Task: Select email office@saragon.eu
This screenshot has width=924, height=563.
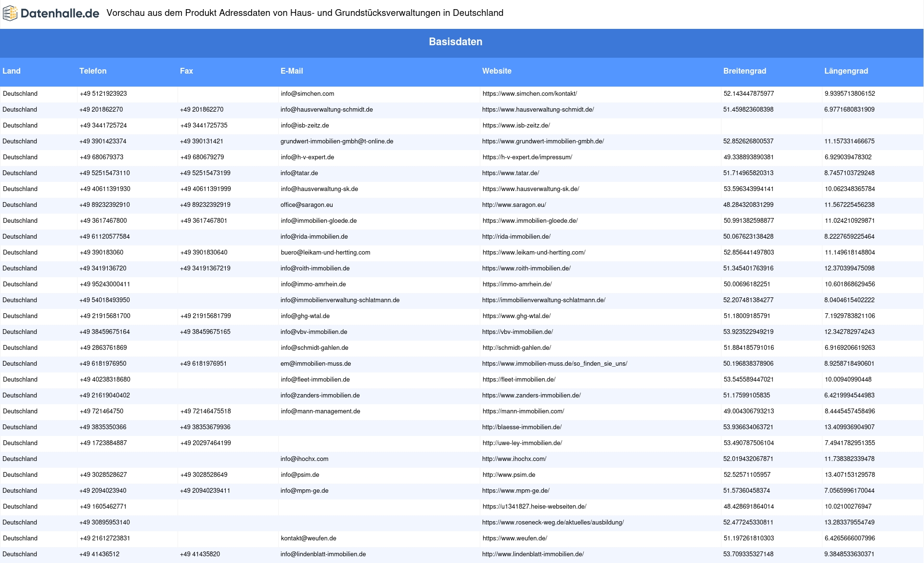Action: click(307, 205)
